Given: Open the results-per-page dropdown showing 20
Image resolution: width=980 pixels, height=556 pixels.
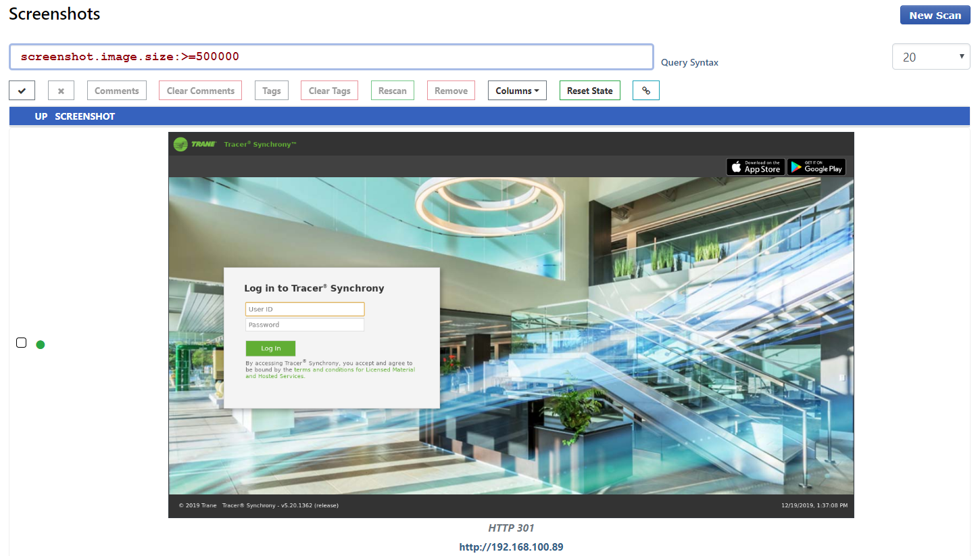Looking at the screenshot, I should 931,57.
